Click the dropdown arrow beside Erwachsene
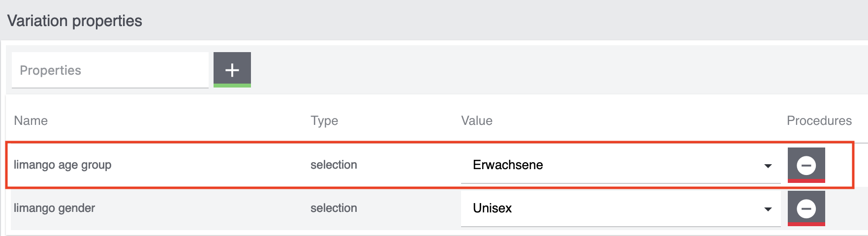The image size is (868, 236). coord(768,166)
